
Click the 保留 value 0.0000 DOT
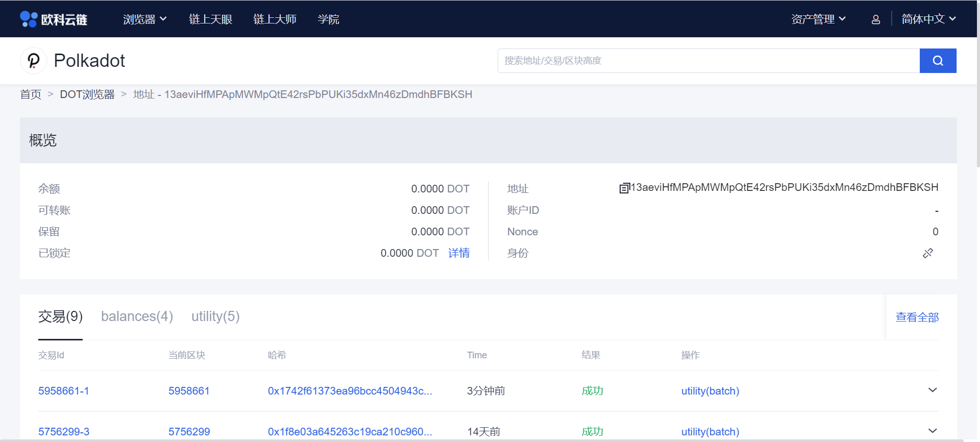(440, 232)
